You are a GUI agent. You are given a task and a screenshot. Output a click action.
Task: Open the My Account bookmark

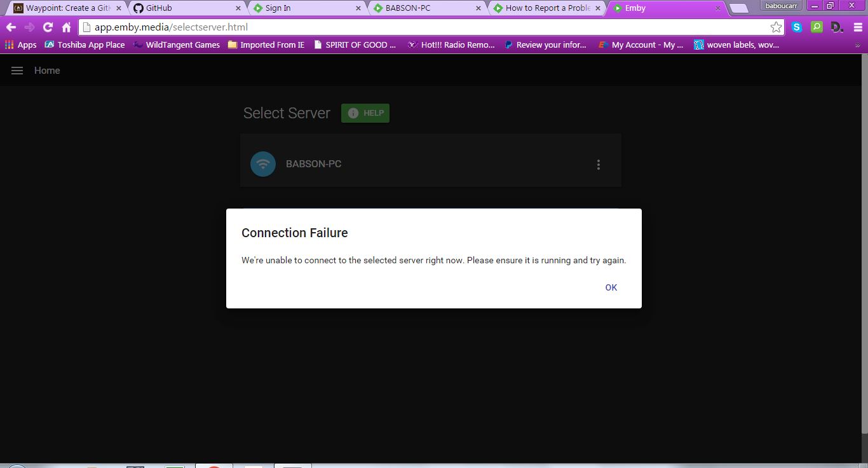coord(641,45)
